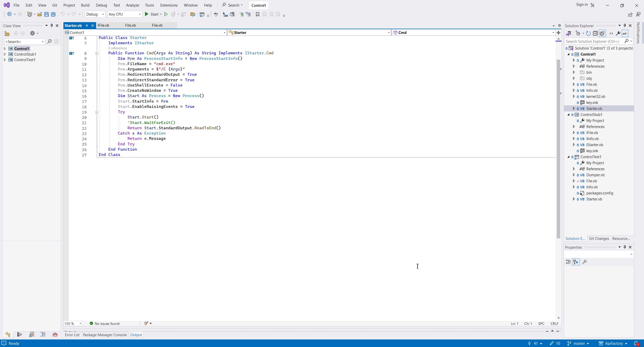The height and width of the screenshot is (347, 644).
Task: Click the Class View Settings gear icon
Action: (32, 33)
